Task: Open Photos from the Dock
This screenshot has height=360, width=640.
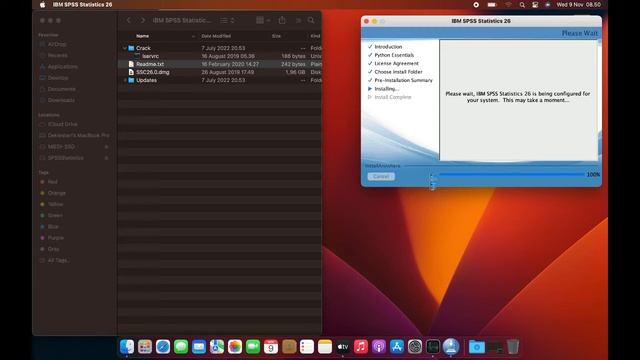Action: (x=235, y=347)
